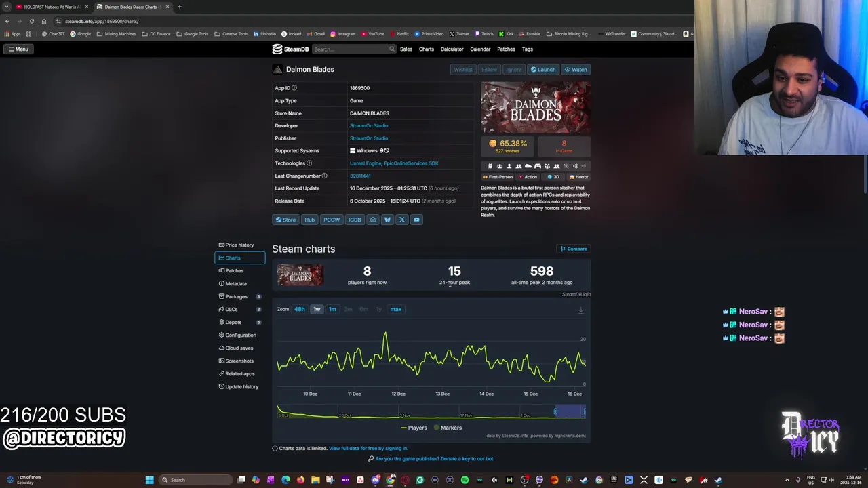Open the Calendar nav item
Viewport: 868px width, 488px height.
(x=480, y=49)
